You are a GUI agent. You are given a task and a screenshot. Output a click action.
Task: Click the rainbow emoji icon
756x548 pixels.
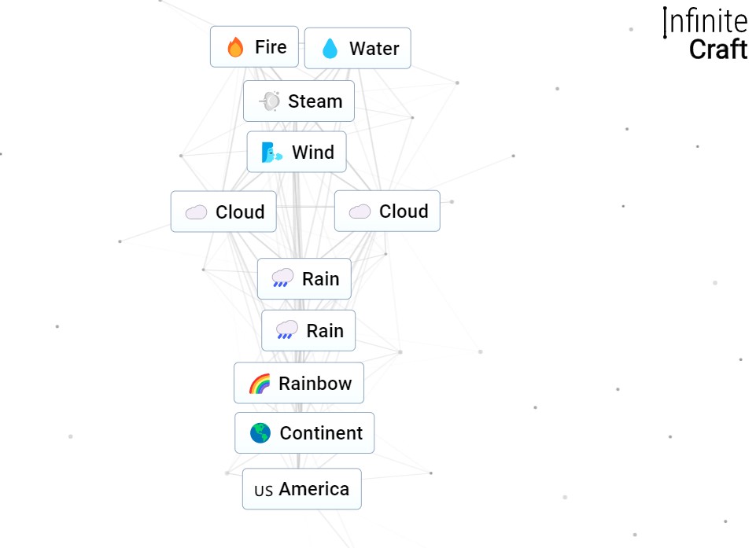(x=260, y=384)
